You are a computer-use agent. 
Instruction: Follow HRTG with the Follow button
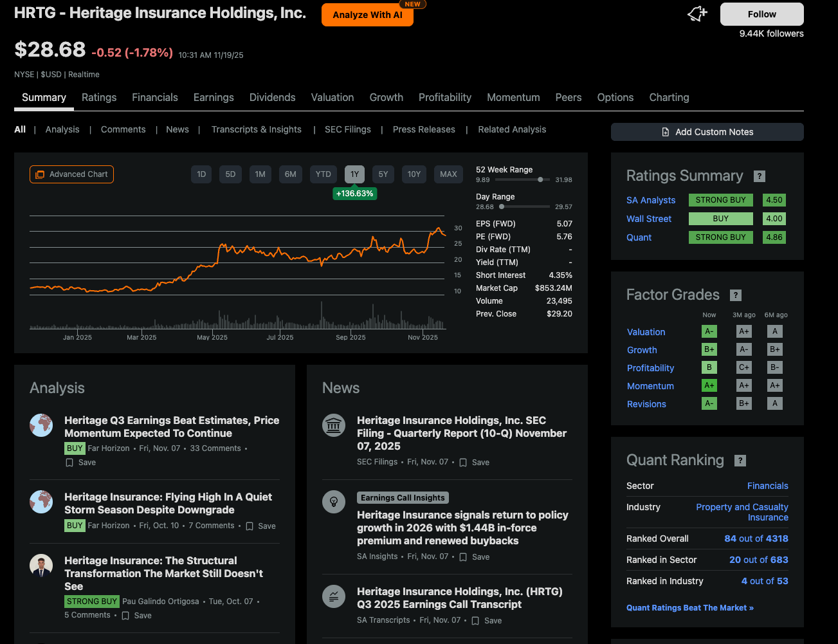coord(762,14)
